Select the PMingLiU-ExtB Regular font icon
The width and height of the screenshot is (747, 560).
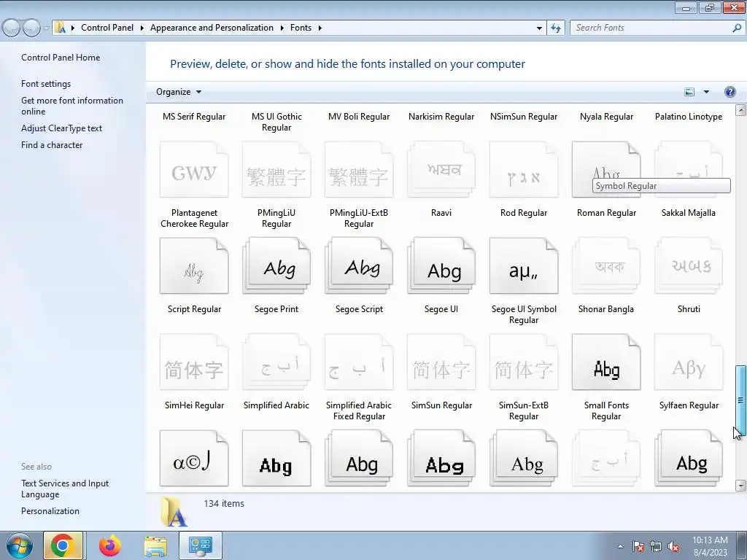coord(359,169)
